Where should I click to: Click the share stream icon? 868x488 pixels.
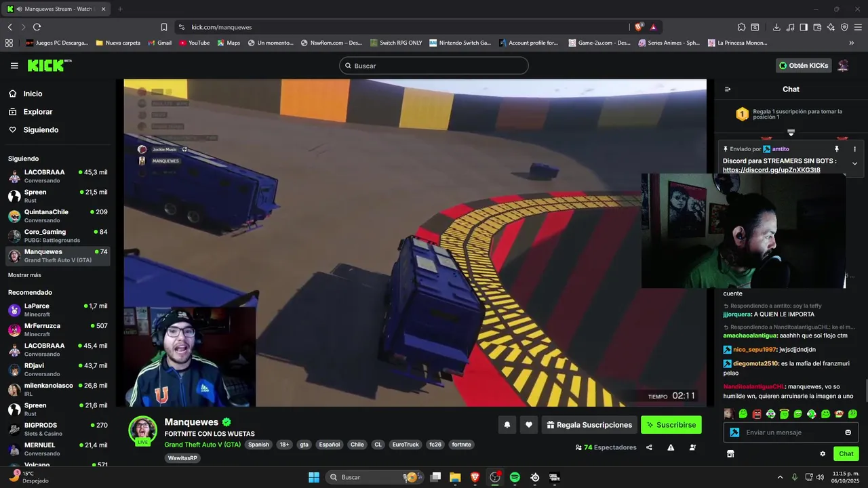click(649, 447)
